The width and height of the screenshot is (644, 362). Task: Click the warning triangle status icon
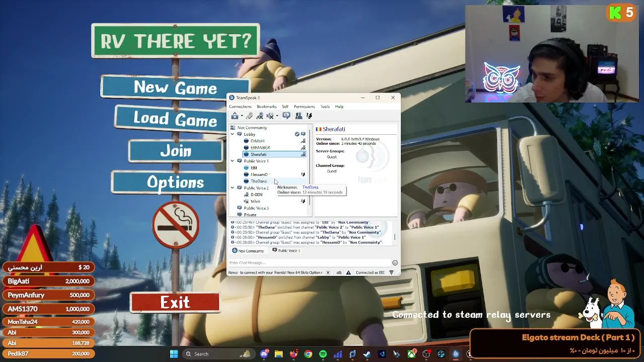coord(348,273)
